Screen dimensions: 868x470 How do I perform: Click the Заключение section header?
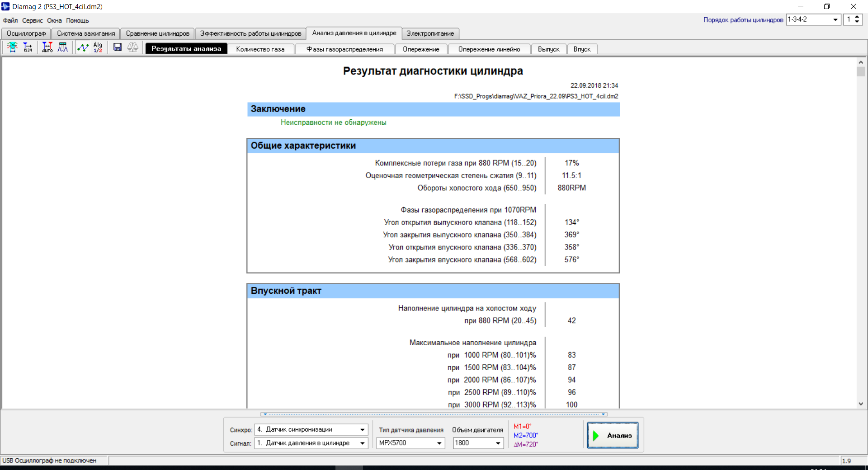[x=433, y=109]
